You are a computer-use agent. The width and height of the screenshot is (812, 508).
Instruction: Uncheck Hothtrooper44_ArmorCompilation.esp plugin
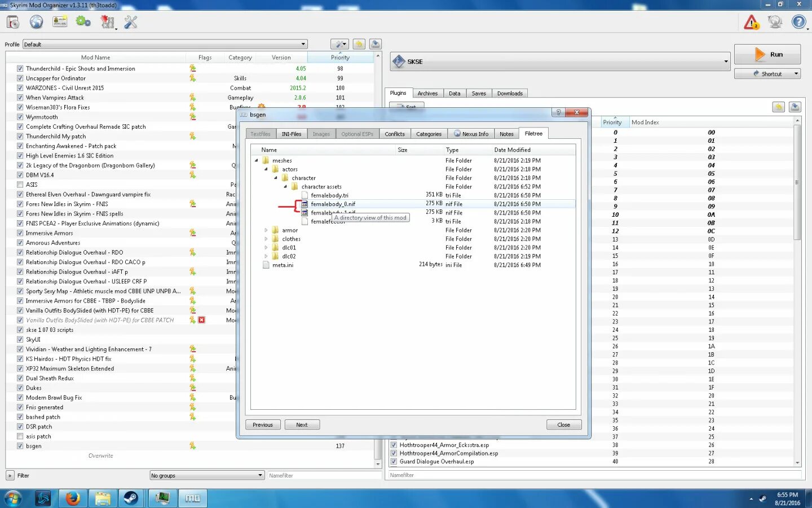click(394, 453)
